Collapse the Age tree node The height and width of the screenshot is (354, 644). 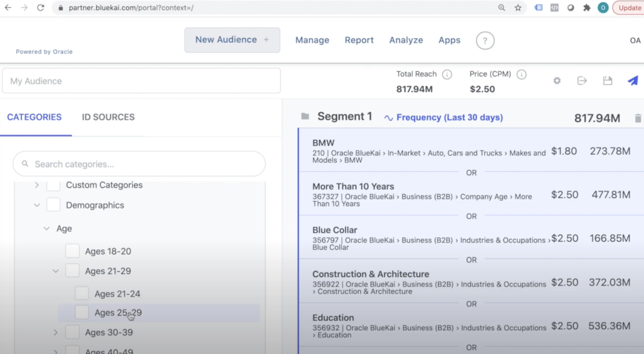coord(46,228)
